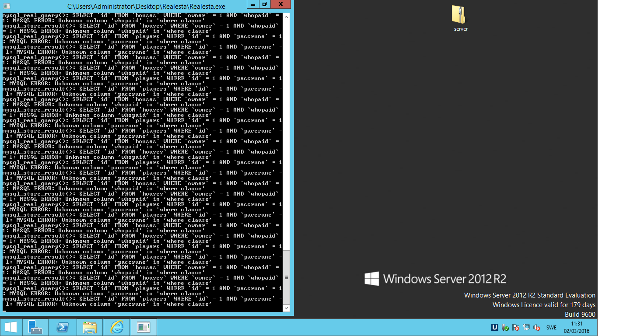Click the muted volume speaker icon
The height and width of the screenshot is (336, 644).
(537, 327)
